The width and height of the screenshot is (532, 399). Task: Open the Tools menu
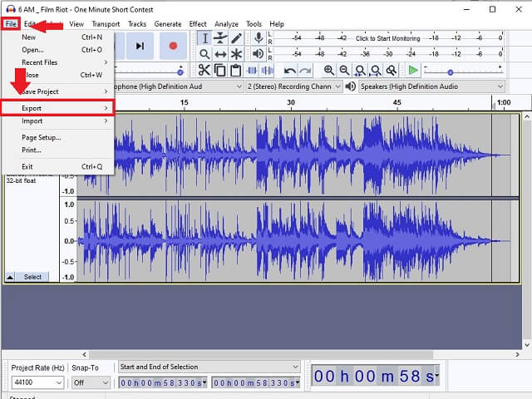point(254,24)
